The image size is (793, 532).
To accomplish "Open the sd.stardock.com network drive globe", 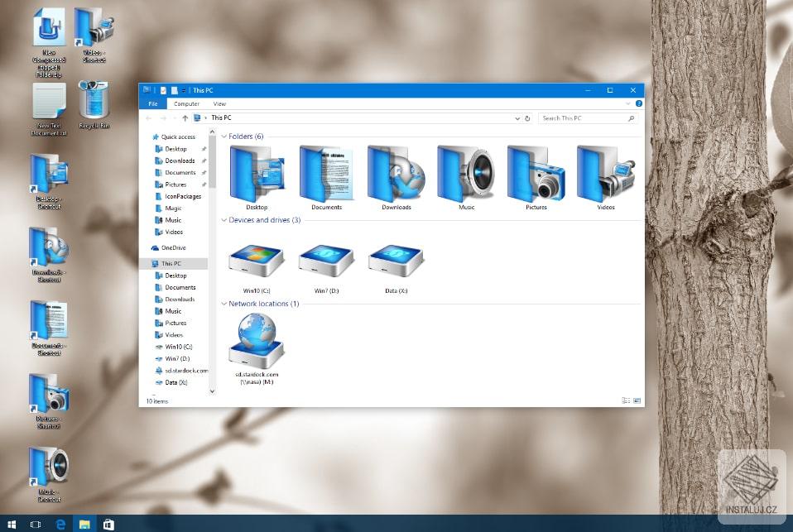I will coord(256,339).
